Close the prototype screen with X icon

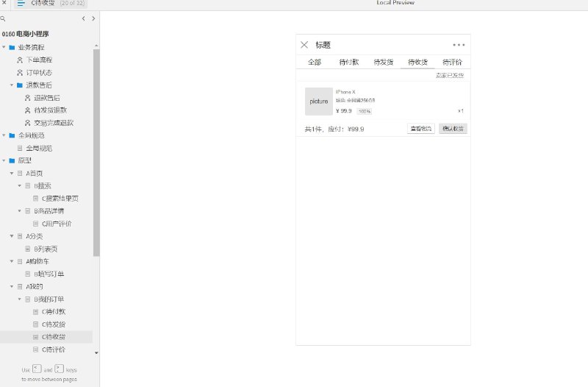[304, 45]
